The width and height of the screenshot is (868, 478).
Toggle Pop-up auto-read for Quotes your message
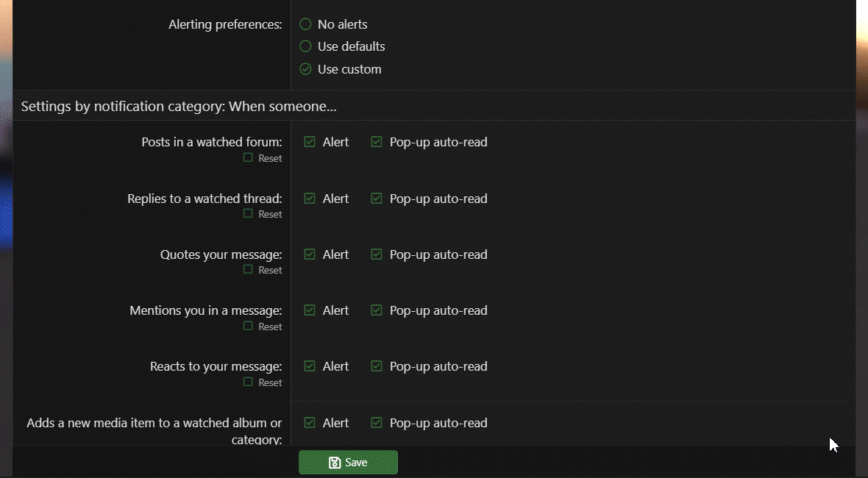(377, 254)
